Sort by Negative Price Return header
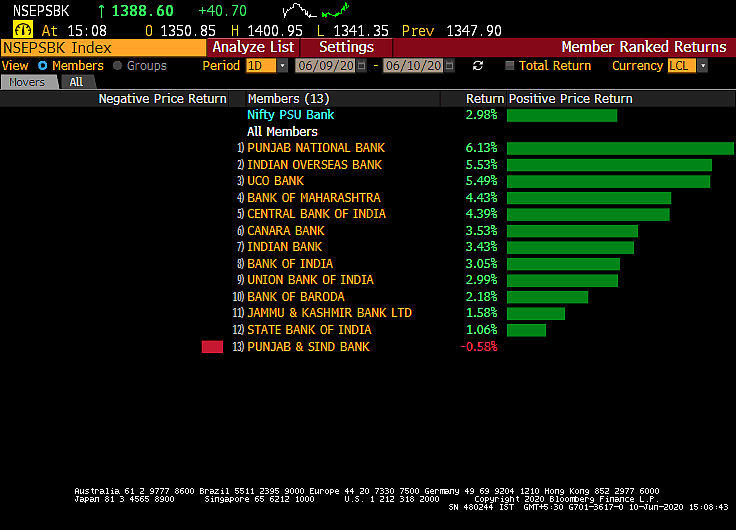Screen dimensions: 736x530 click(x=162, y=99)
